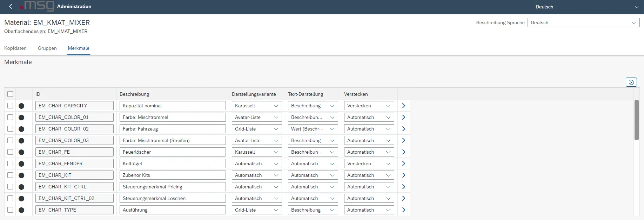Screen dimensions: 644x220
Task: Switch to the Kopfdaten tab
Action: pyautogui.click(x=15, y=48)
